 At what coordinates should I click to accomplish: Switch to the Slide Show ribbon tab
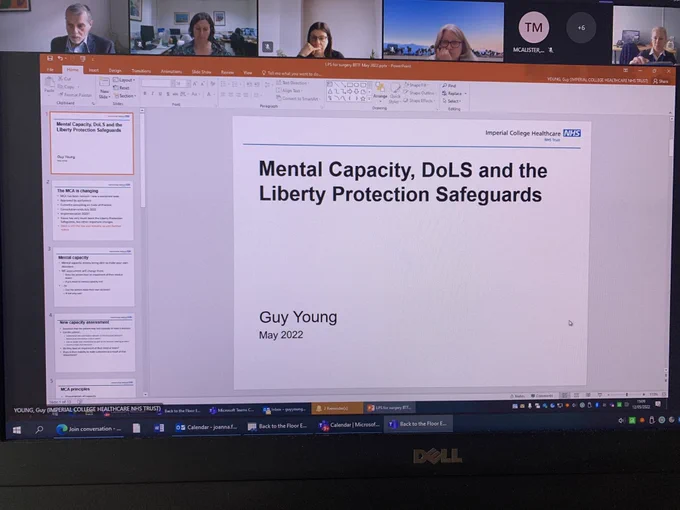202,72
